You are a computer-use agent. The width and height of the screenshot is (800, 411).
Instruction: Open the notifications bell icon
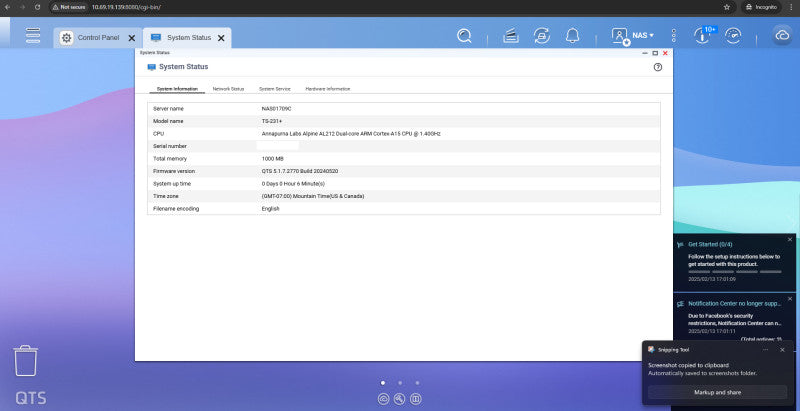point(572,36)
